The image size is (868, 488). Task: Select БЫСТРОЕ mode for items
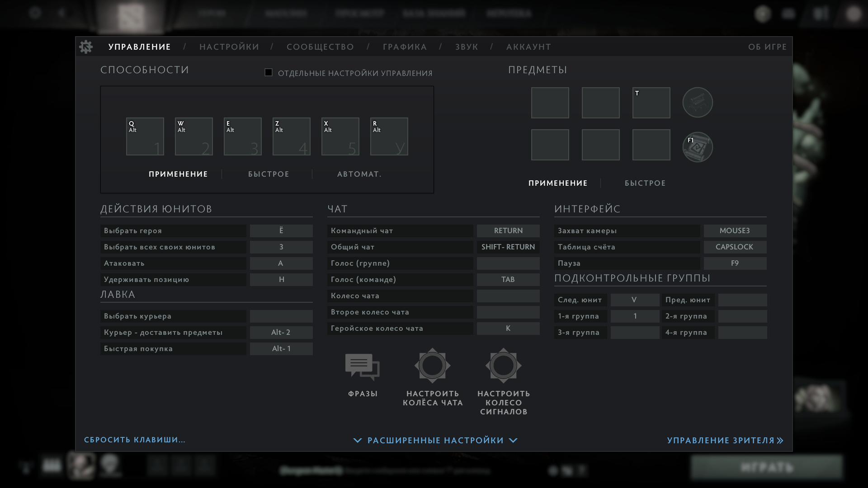[x=645, y=183]
